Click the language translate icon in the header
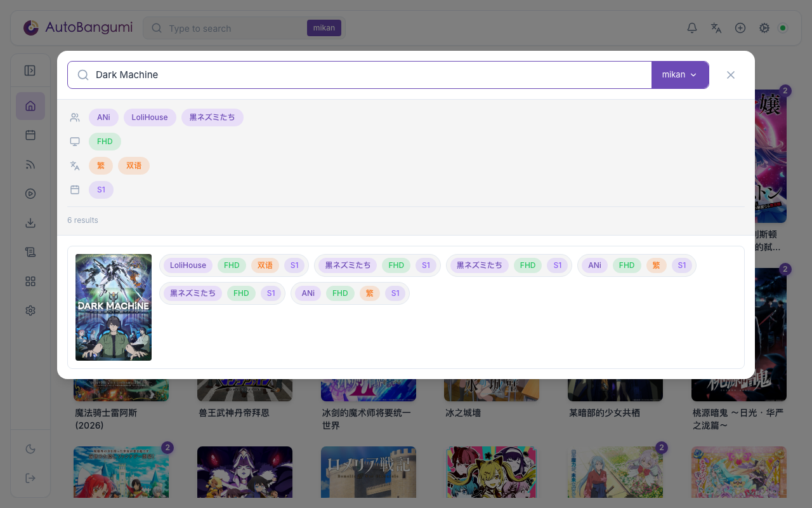 point(716,28)
